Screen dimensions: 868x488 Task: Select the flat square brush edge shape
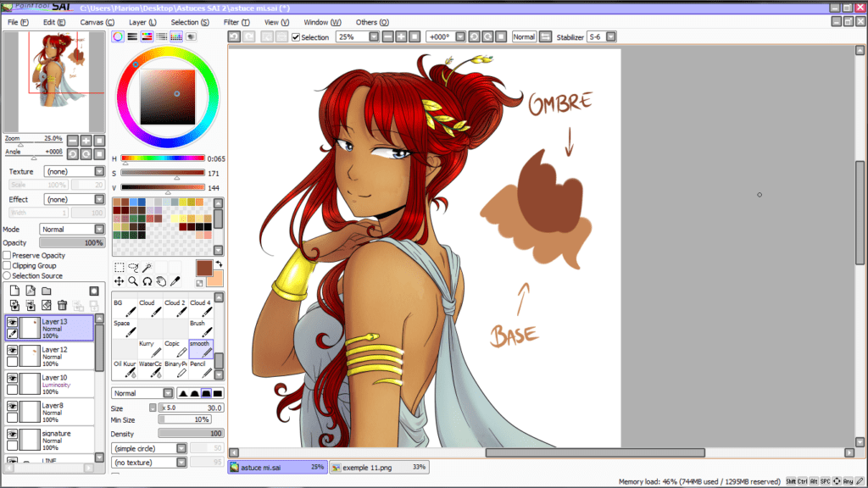tap(218, 393)
